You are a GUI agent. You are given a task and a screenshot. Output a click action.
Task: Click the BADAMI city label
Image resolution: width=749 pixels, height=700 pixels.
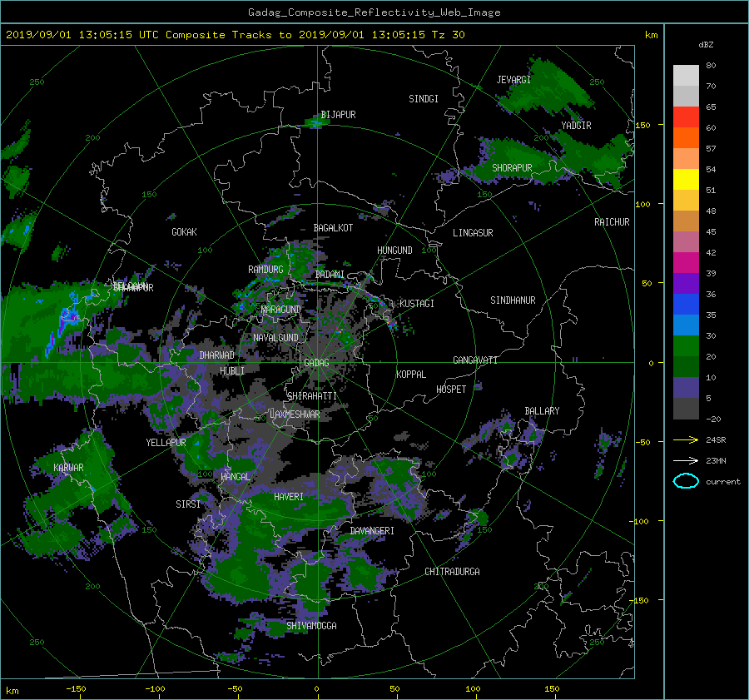tap(330, 275)
